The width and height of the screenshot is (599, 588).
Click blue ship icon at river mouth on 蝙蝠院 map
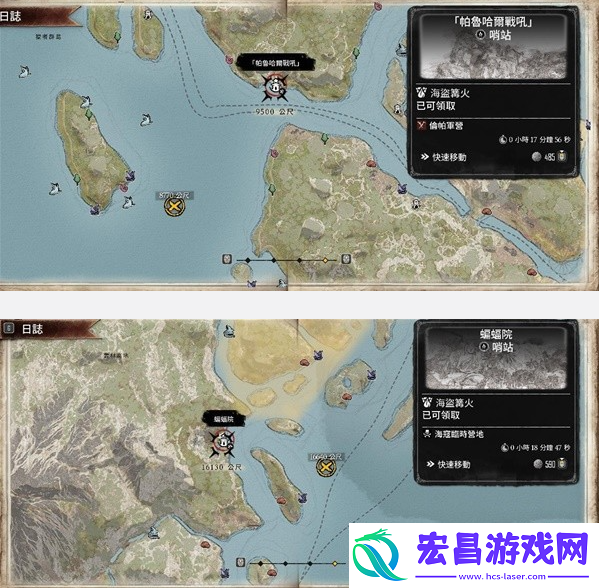[x=153, y=531]
